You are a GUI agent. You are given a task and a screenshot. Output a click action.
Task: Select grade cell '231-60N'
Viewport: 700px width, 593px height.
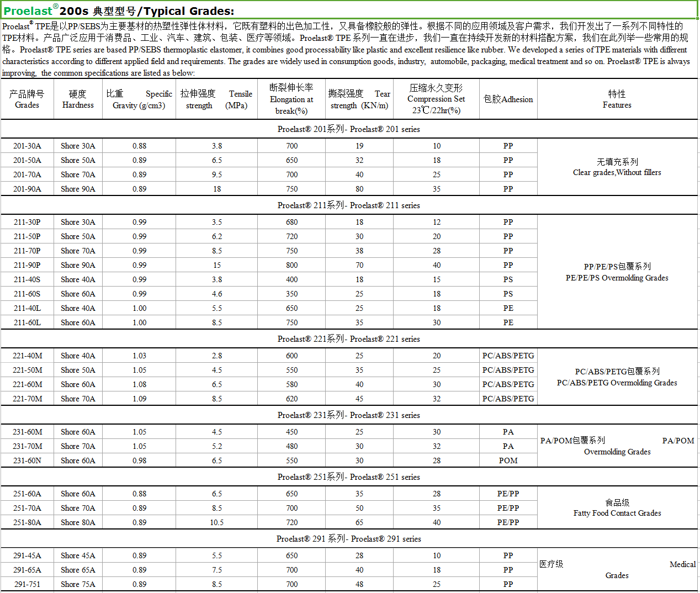coord(27,460)
